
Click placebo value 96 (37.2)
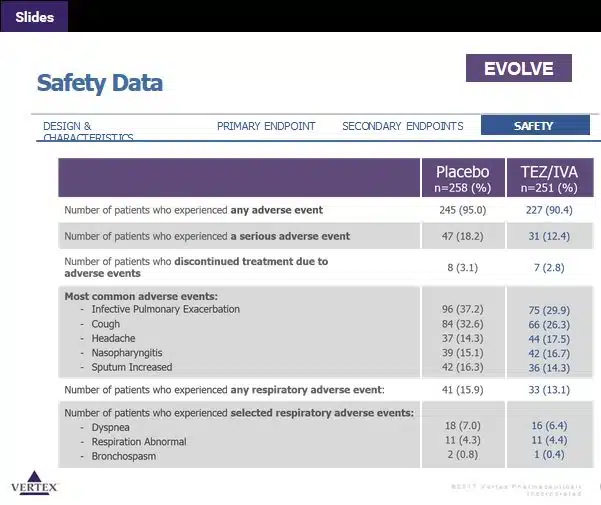tap(462, 309)
